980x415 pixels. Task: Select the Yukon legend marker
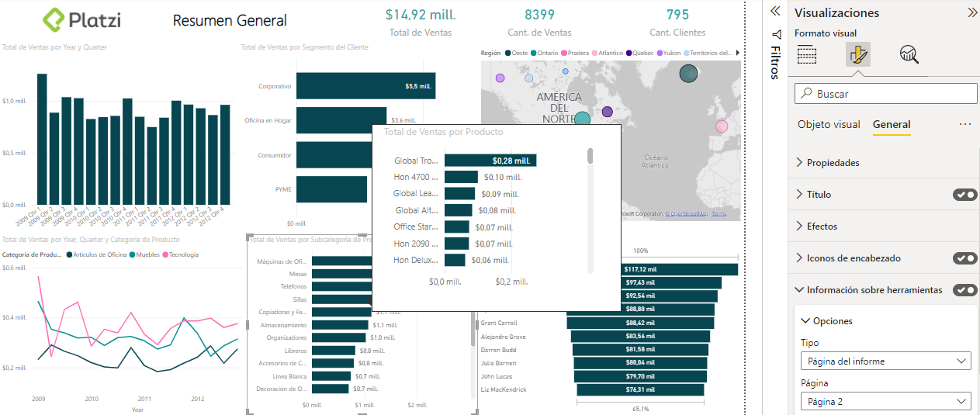(660, 53)
